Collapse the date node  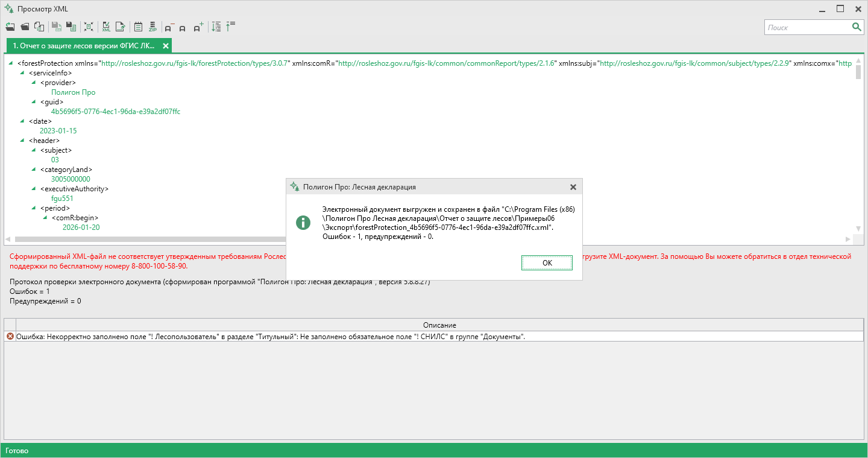[22, 121]
